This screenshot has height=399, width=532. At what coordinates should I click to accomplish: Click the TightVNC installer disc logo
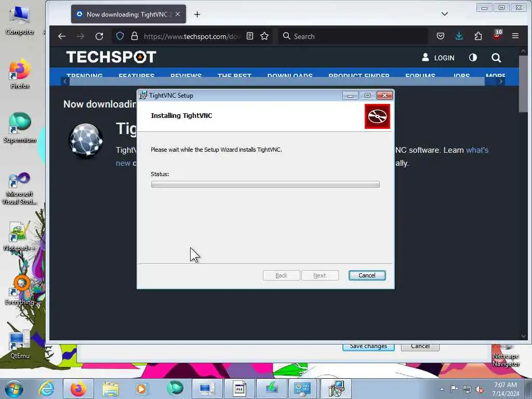pos(377,116)
